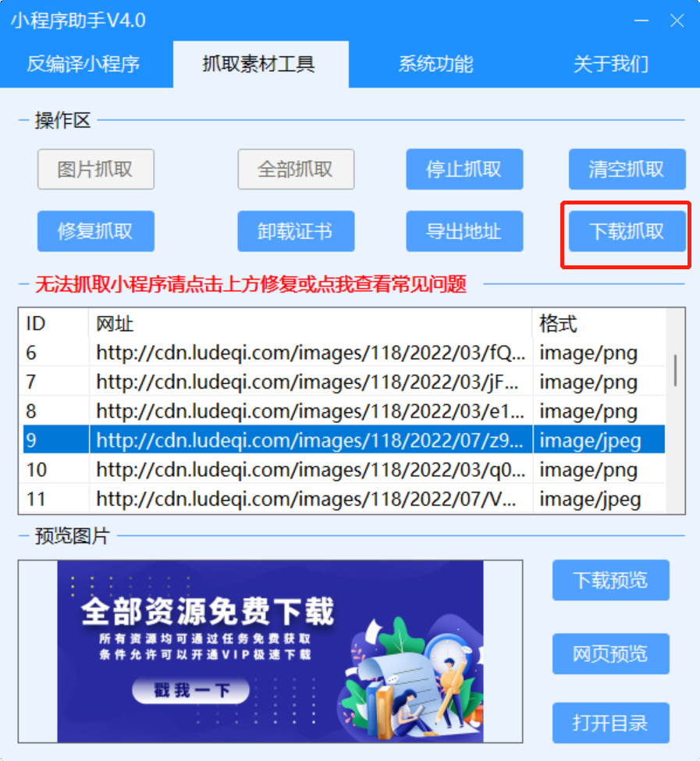Click the 修复抓取 button
This screenshot has width=700, height=761.
[96, 231]
